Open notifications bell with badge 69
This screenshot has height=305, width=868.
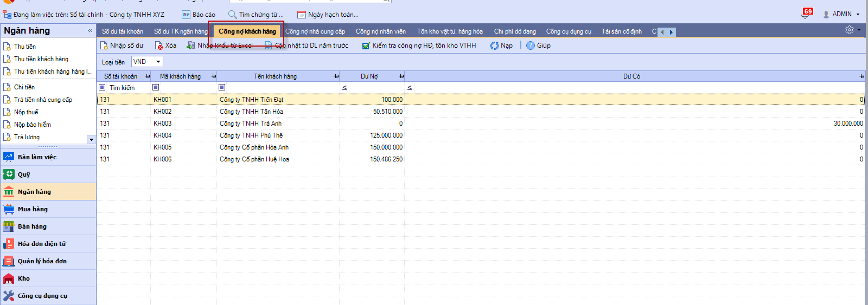coord(807,14)
